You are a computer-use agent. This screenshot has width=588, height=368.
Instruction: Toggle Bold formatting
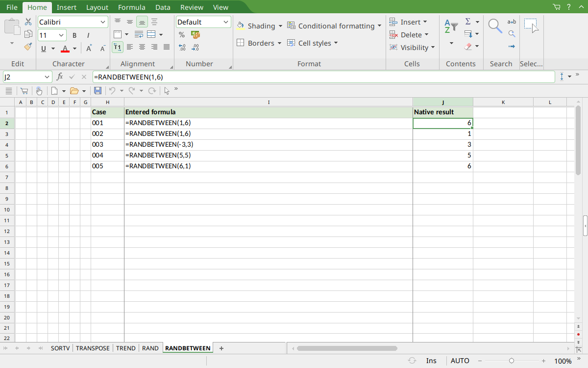click(74, 35)
